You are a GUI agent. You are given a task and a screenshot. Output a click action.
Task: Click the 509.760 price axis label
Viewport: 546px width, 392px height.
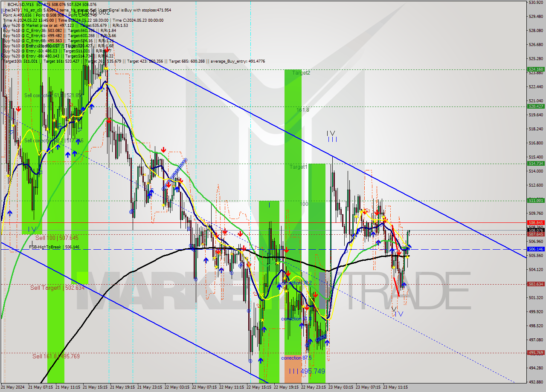pos(536,213)
